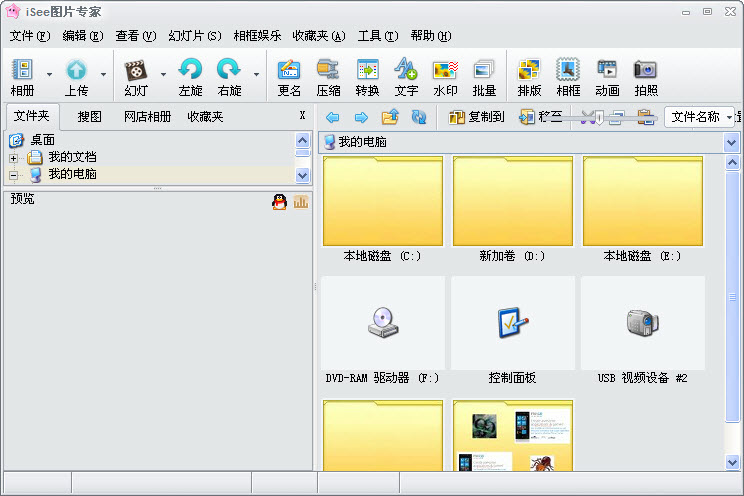Screen dimensions: 744x496
Task: Click the 复制到 copy-to button
Action: (476, 117)
